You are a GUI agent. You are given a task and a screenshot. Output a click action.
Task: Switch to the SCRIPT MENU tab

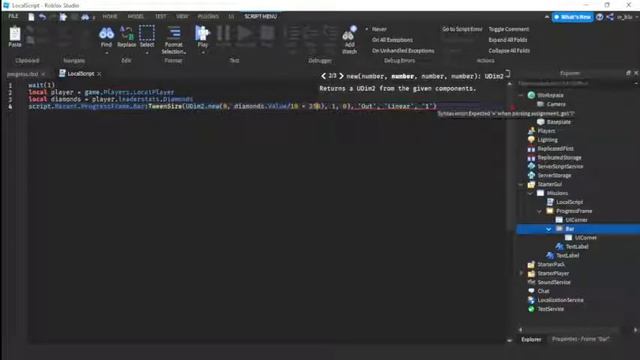[x=261, y=16]
